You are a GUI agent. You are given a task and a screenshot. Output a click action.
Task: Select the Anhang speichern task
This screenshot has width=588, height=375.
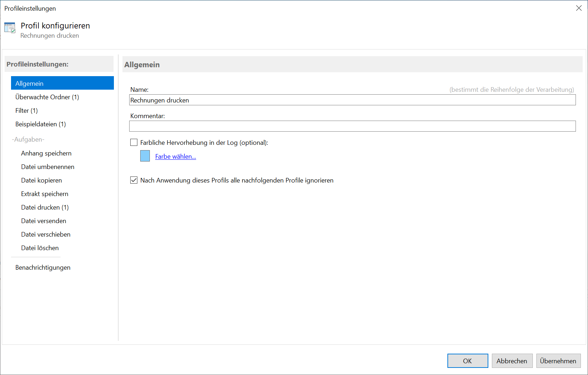tap(46, 153)
